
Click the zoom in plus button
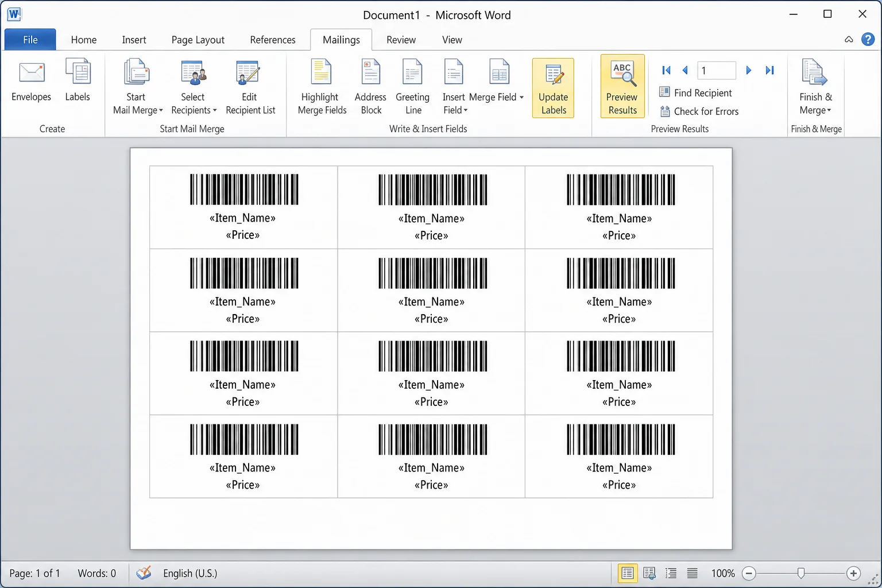coord(853,573)
